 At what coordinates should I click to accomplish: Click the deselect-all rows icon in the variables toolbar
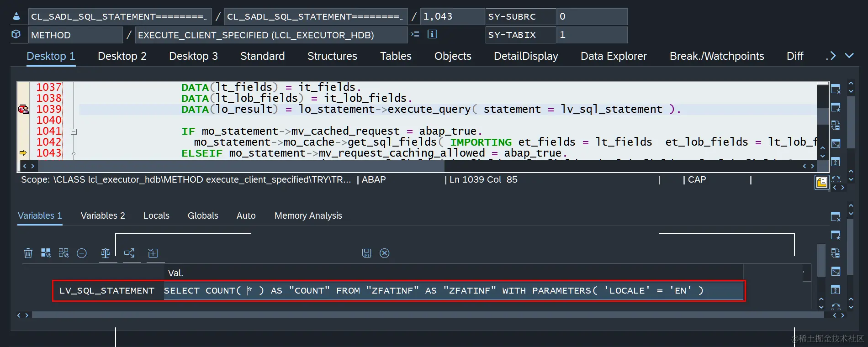click(64, 253)
